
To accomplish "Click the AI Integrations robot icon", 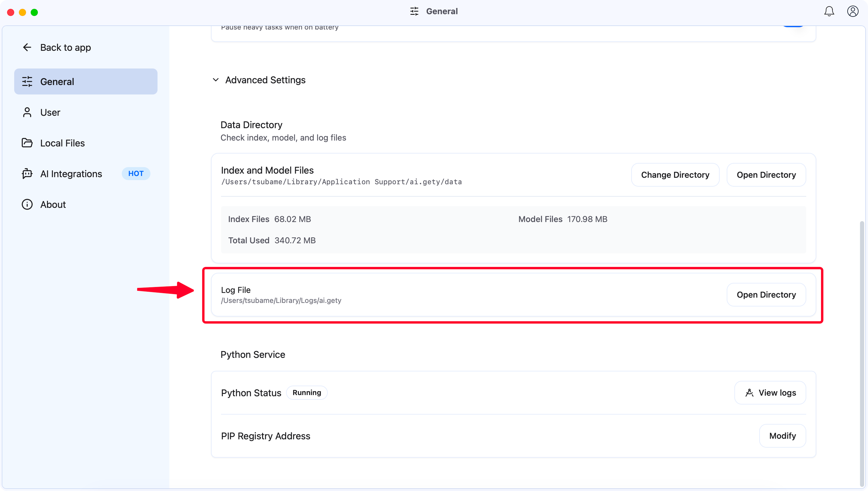I will pyautogui.click(x=27, y=174).
